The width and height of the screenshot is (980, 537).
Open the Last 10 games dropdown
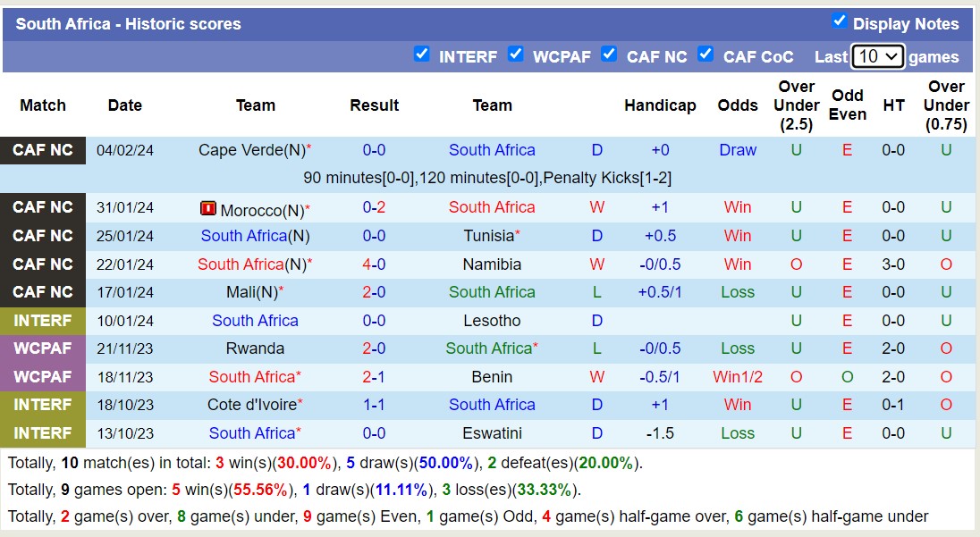[878, 56]
